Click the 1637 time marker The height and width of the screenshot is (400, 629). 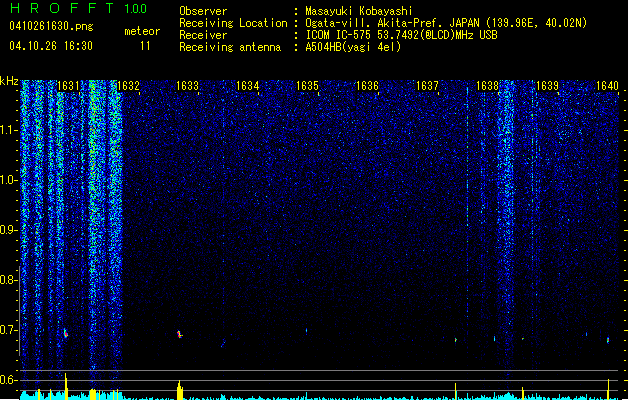tap(427, 86)
